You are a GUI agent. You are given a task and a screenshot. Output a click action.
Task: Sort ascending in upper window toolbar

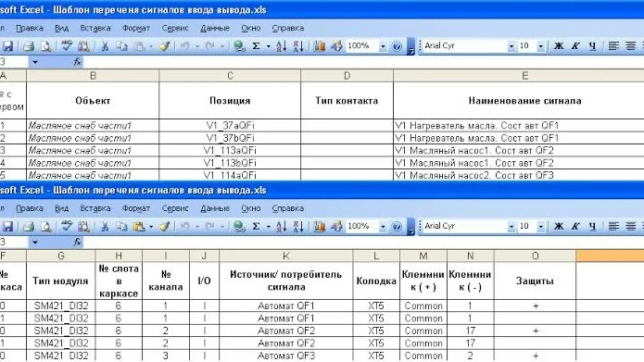[282, 46]
